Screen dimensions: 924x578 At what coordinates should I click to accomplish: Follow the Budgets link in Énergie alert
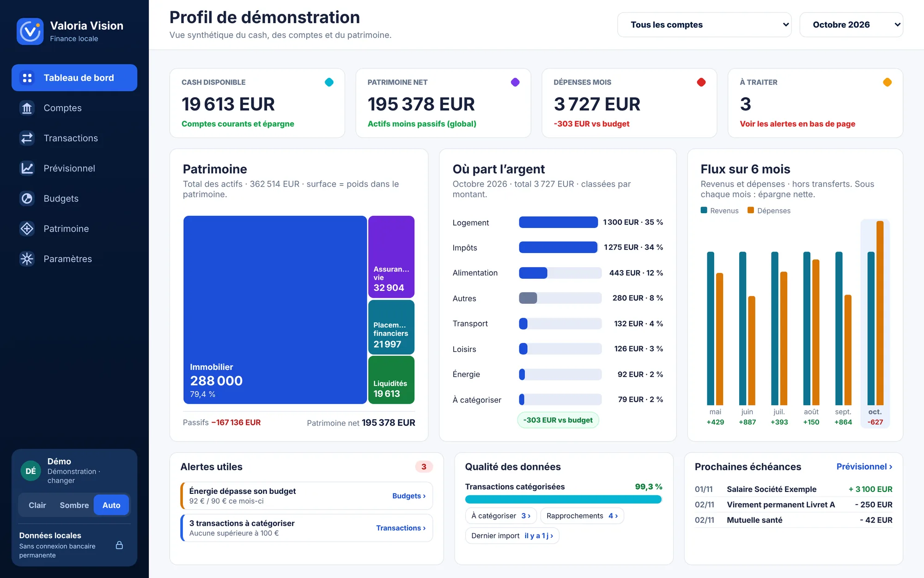point(409,496)
